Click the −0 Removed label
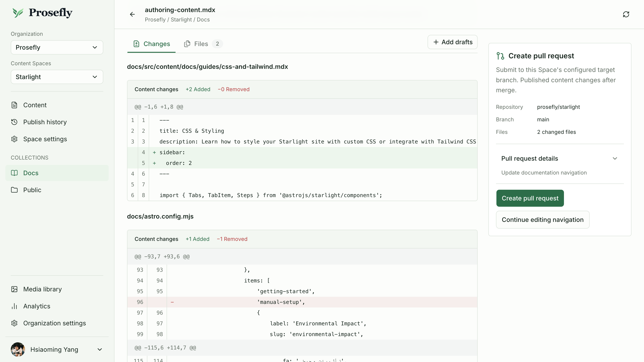Viewport: 644px width, 362px height. click(233, 89)
